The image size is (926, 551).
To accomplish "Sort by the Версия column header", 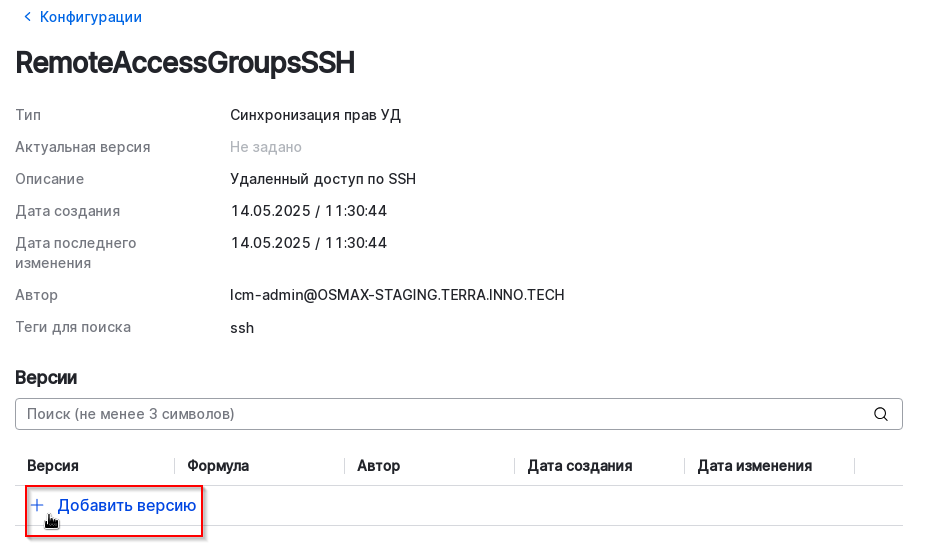I will (53, 466).
